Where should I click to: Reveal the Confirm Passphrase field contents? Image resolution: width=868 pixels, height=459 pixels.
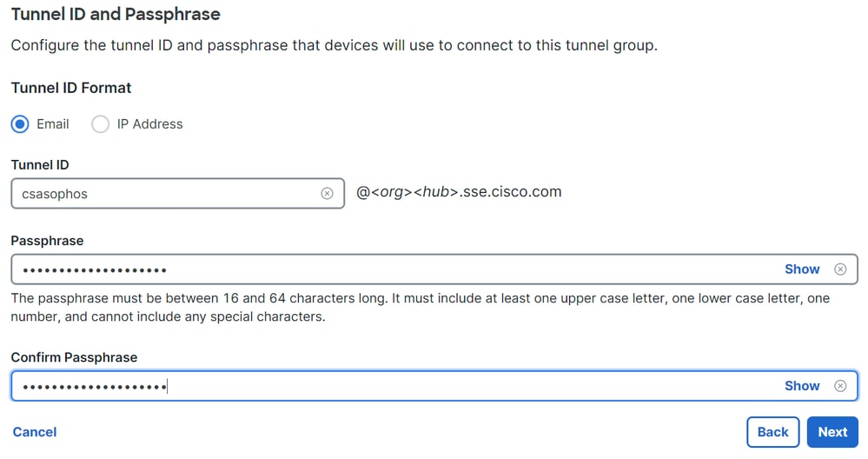[x=802, y=386]
